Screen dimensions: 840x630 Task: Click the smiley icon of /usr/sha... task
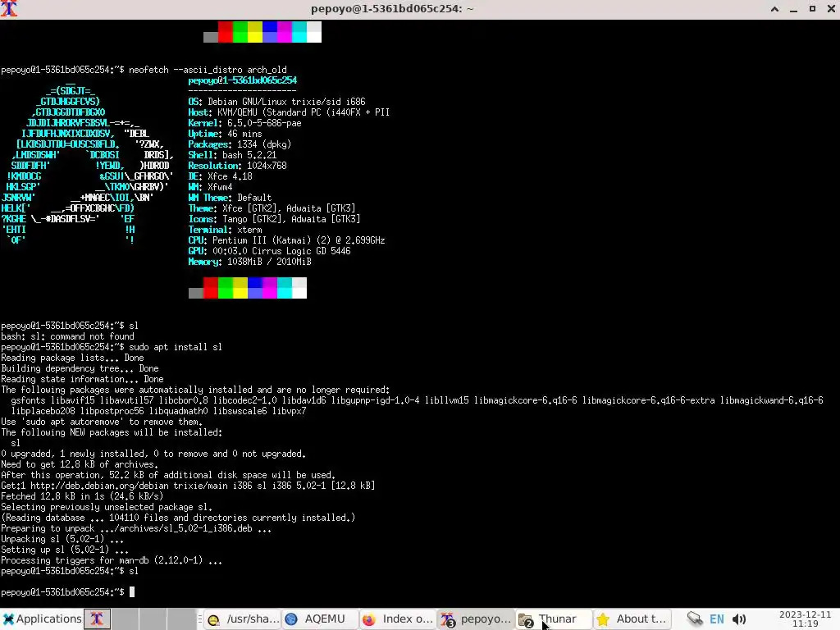click(214, 620)
